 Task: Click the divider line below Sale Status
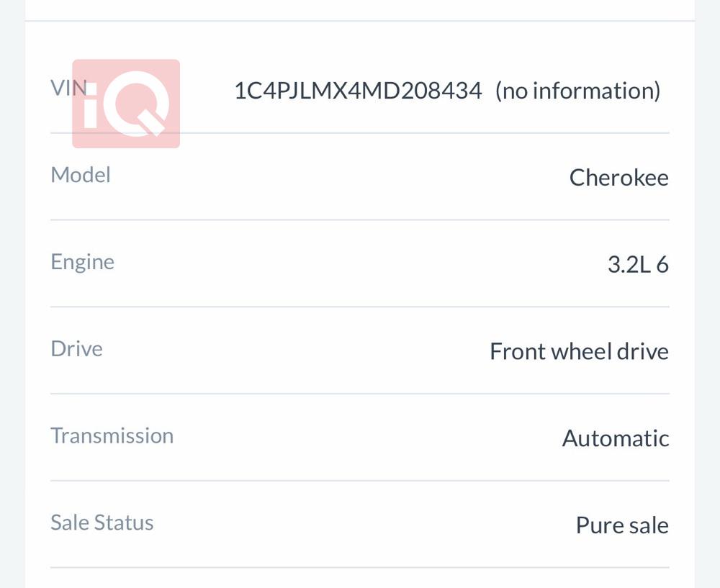[360, 568]
